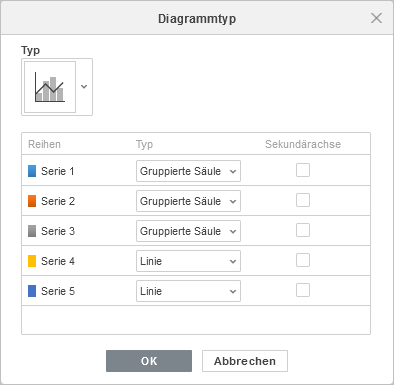Open Serie 3 type dropdown
This screenshot has height=385, width=394.
(x=188, y=231)
